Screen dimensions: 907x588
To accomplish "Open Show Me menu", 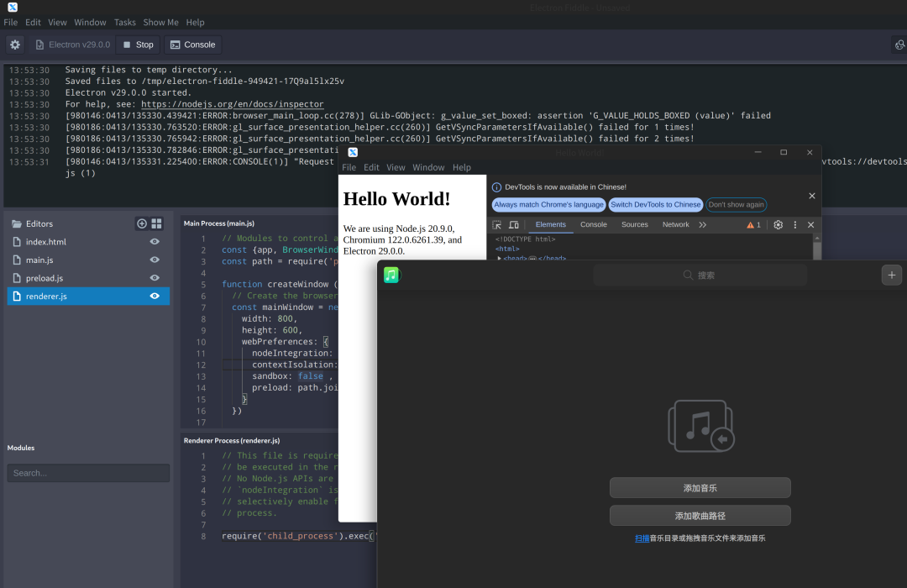I will click(x=160, y=22).
